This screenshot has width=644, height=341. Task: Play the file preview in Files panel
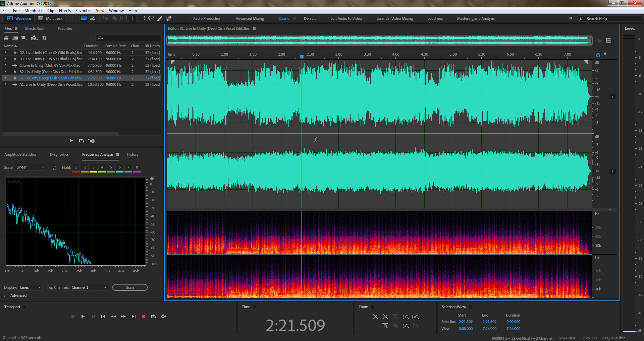[71, 141]
